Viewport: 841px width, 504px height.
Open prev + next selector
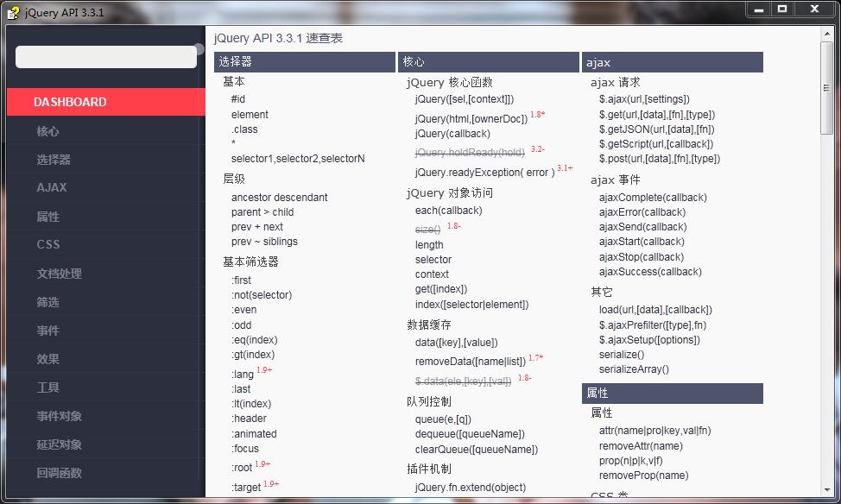click(x=257, y=227)
